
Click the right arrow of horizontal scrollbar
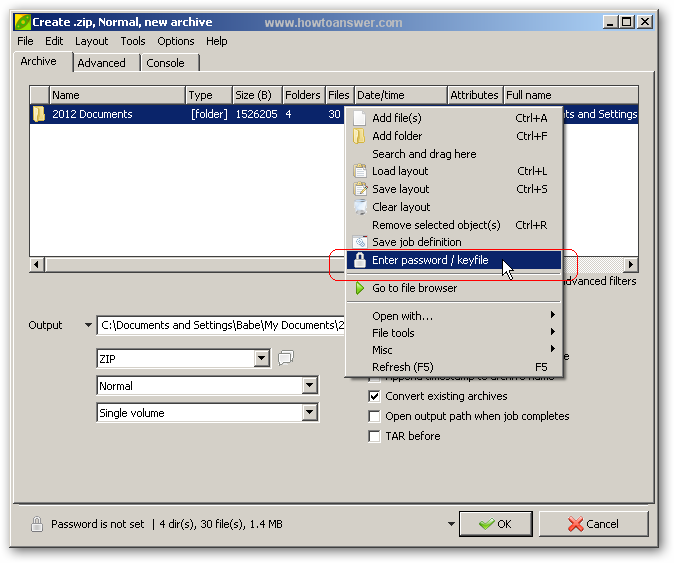630,264
